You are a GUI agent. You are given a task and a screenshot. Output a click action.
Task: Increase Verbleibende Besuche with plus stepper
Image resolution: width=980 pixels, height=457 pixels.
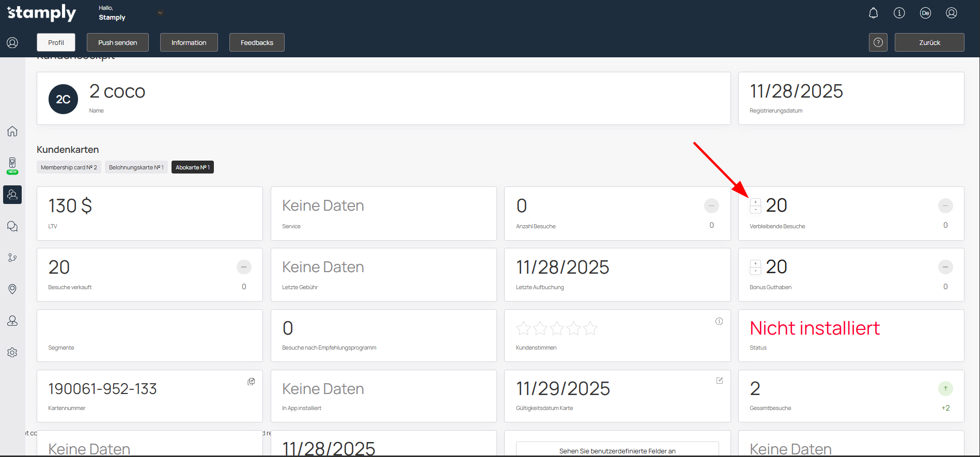pyautogui.click(x=755, y=202)
